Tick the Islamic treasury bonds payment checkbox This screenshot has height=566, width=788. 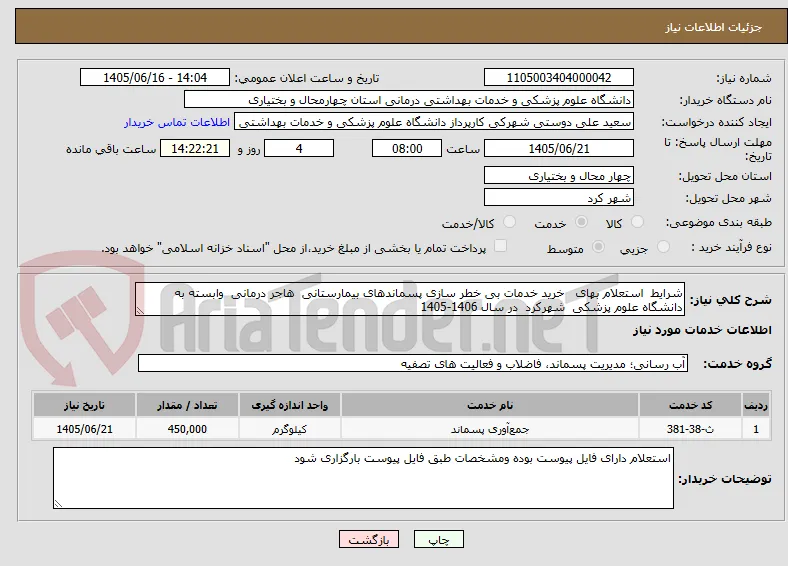tap(500, 246)
